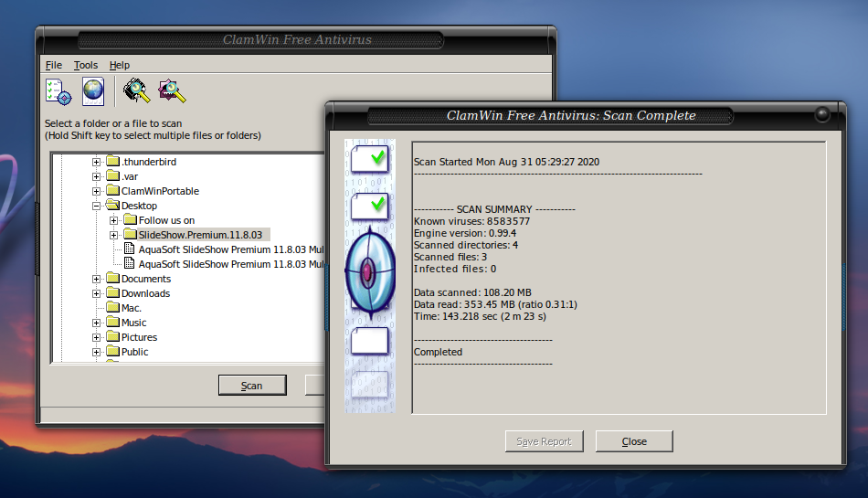
Task: Select the Mac. folder
Action: [x=132, y=308]
